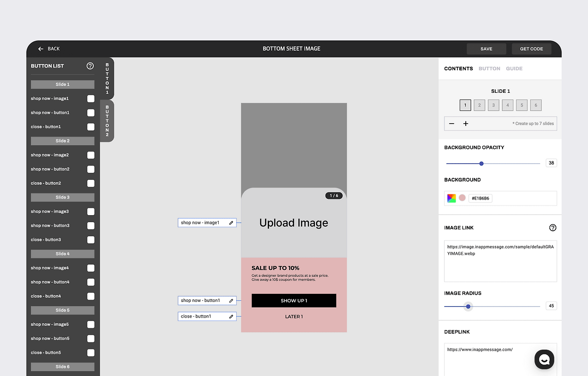588x376 pixels.
Task: Add a slide with plus icon
Action: [466, 124]
